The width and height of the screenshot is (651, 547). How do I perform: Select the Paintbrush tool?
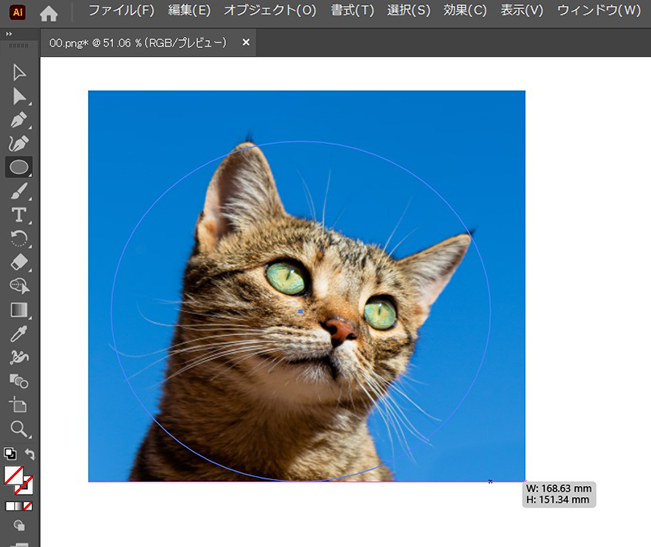(x=19, y=191)
